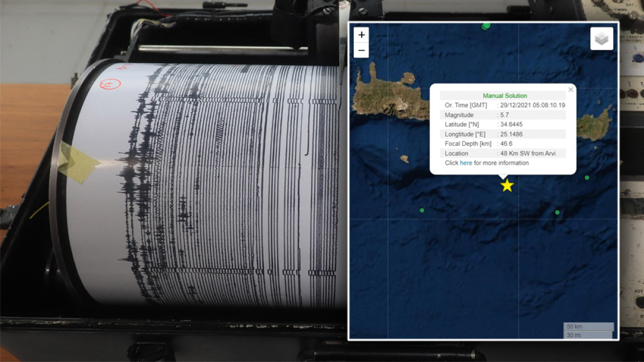Click the Latitude value 34.6445
The height and width of the screenshot is (362, 644).
point(512,124)
